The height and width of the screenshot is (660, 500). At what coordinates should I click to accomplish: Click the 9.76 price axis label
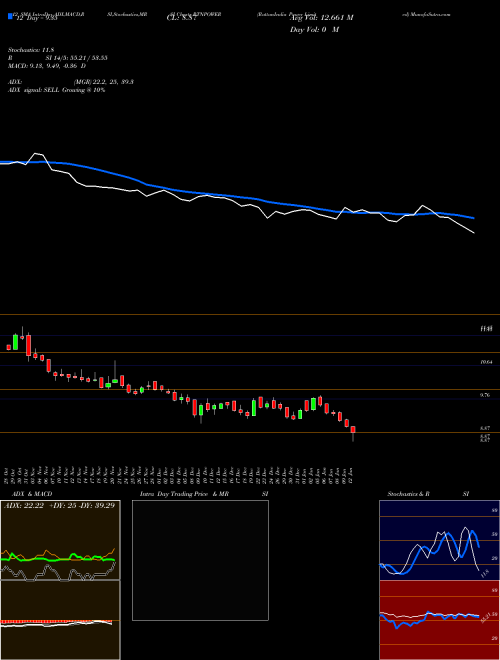485,395
